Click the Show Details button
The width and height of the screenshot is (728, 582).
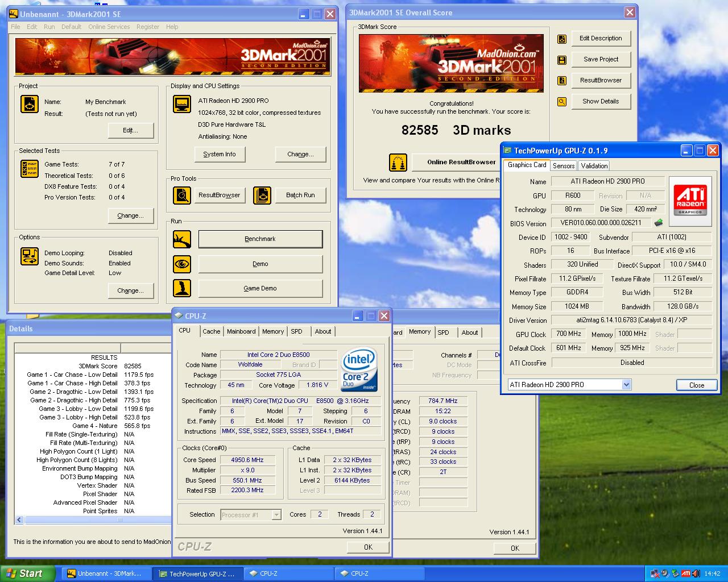click(601, 101)
